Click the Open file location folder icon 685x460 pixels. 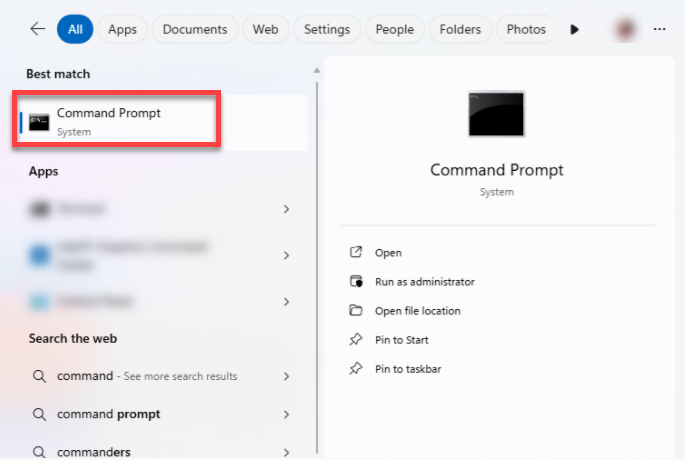[x=355, y=311]
